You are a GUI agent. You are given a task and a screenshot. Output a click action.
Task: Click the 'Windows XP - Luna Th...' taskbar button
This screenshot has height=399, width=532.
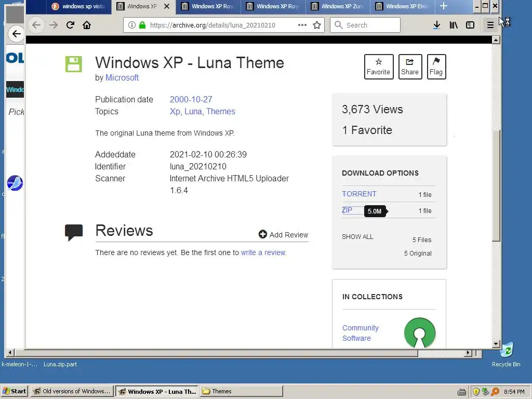(x=157, y=391)
